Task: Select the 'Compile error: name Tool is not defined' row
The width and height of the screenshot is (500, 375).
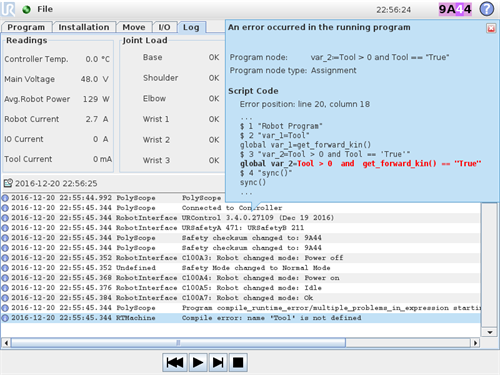Action: coord(240,318)
